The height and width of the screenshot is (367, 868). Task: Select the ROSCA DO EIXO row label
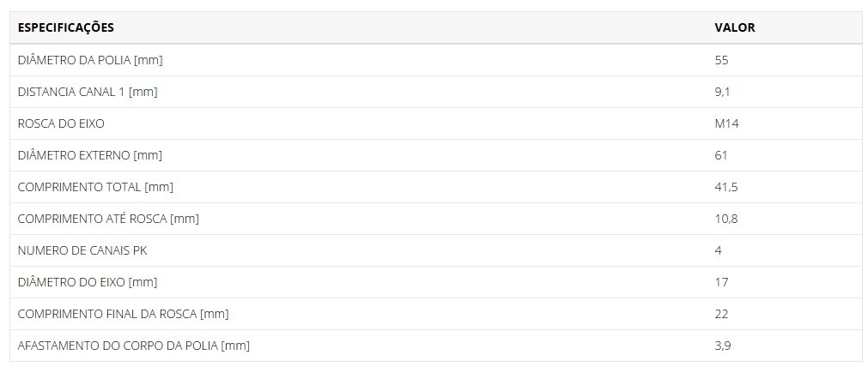tap(61, 123)
